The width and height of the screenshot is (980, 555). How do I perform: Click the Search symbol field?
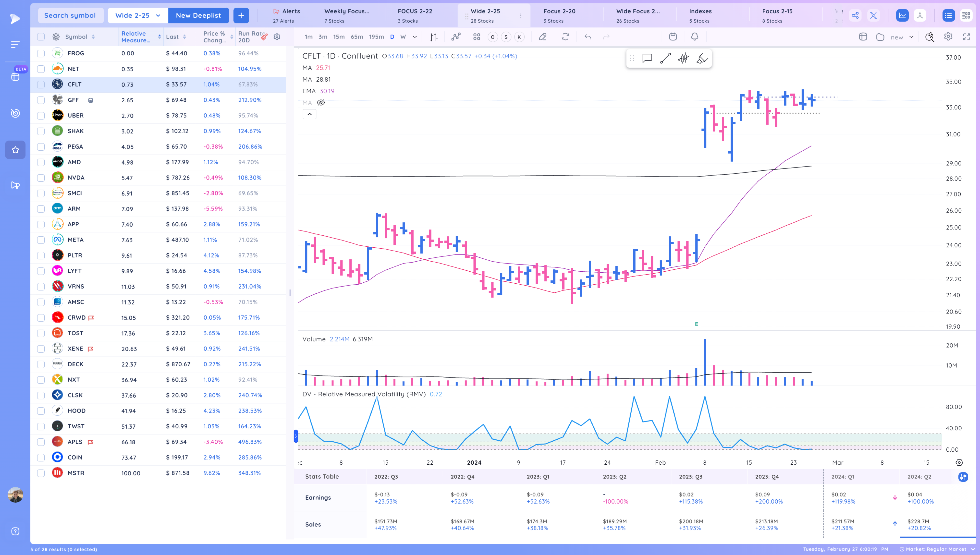tap(71, 16)
